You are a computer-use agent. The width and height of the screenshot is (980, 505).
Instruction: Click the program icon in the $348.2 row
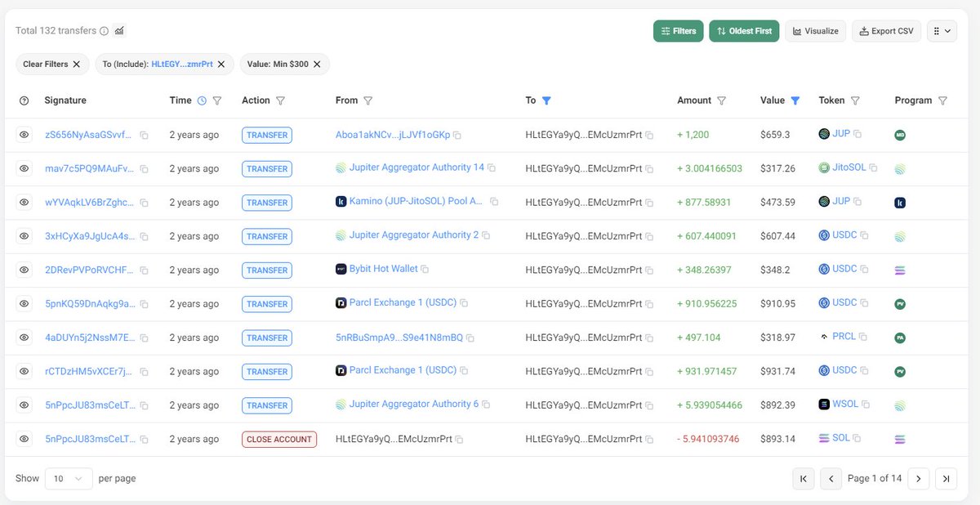click(900, 270)
